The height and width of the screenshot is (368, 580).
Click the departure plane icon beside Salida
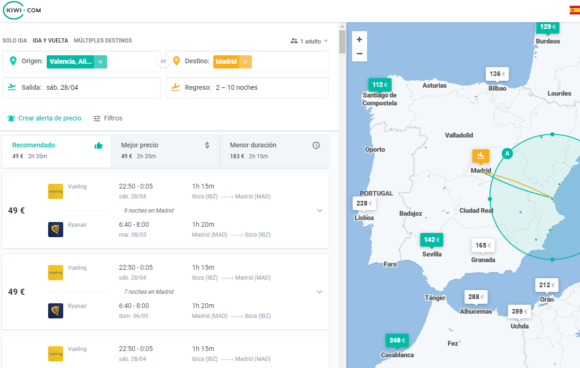[x=12, y=87]
